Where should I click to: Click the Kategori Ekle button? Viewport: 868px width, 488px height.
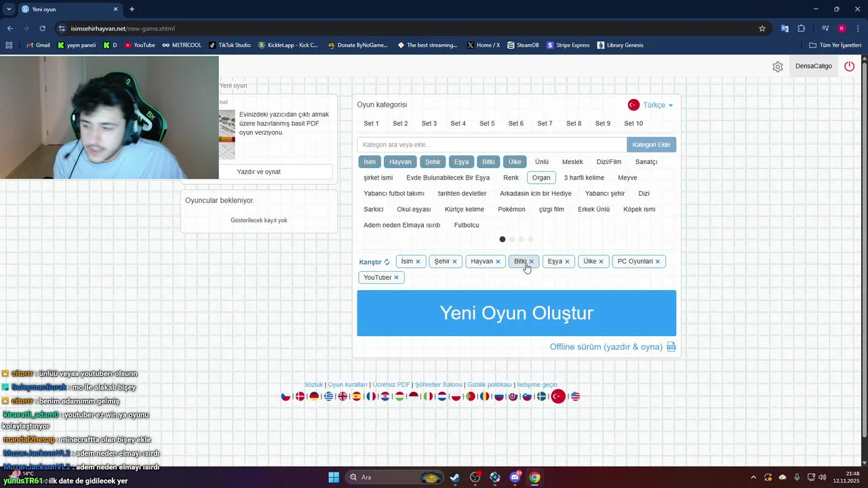coord(651,144)
